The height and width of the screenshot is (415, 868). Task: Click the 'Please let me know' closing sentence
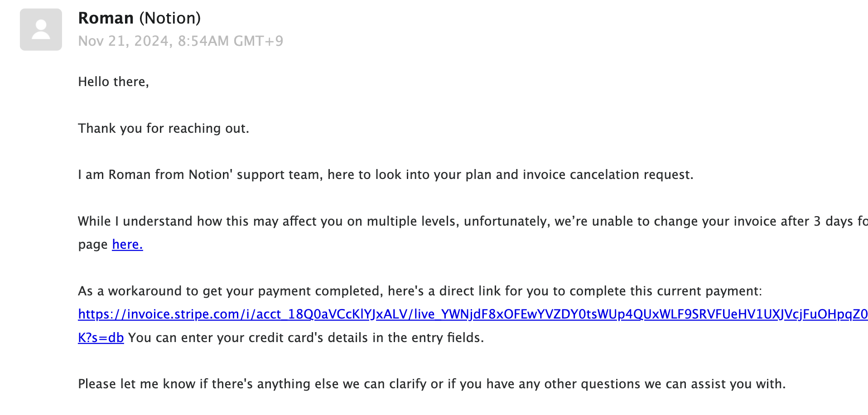[x=432, y=384]
